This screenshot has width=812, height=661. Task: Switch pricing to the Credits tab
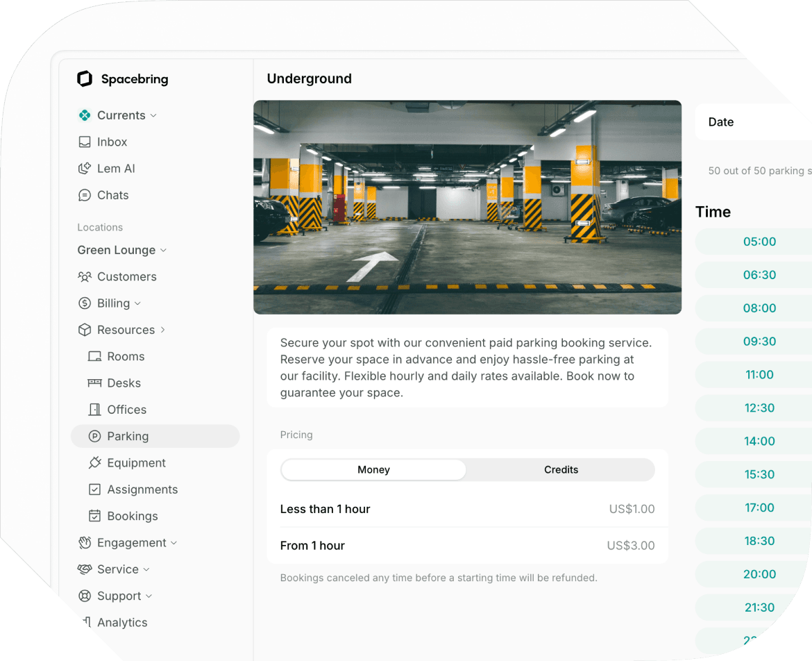tap(561, 470)
